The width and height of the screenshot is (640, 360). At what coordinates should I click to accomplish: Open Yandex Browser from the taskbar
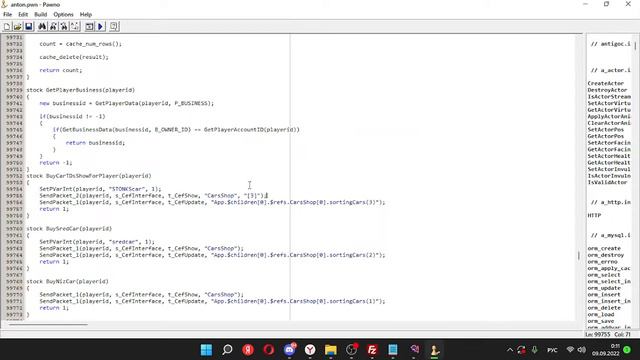pyautogui.click(x=310, y=350)
